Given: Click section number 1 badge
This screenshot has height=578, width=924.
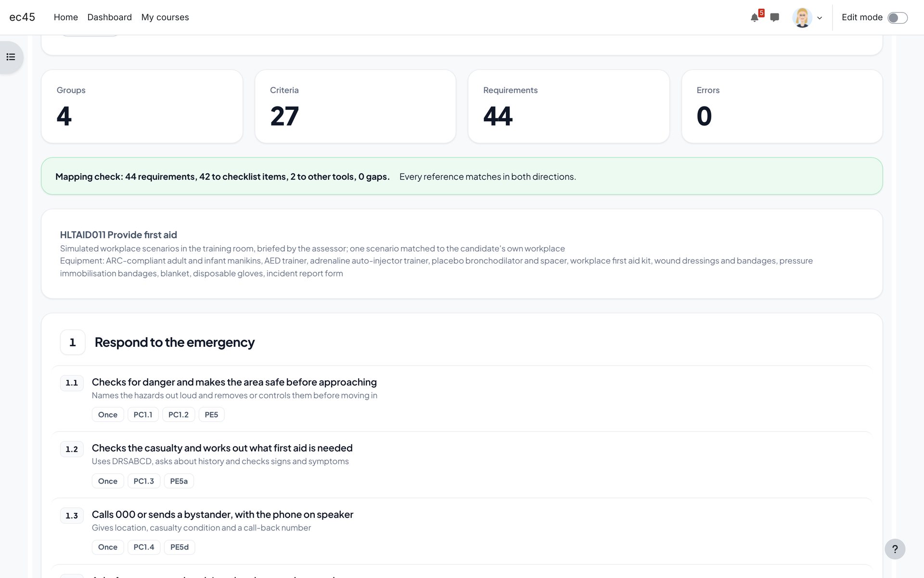Looking at the screenshot, I should click(x=73, y=342).
